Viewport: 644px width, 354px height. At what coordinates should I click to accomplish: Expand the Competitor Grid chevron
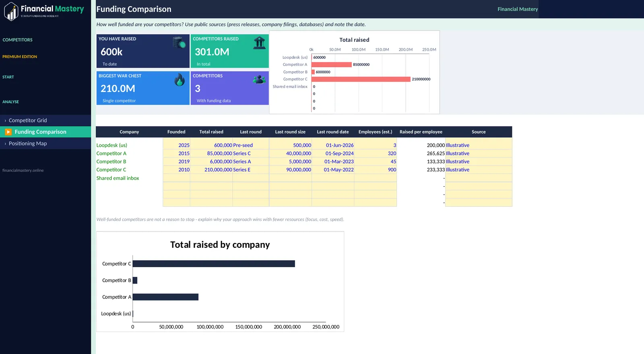pyautogui.click(x=5, y=121)
